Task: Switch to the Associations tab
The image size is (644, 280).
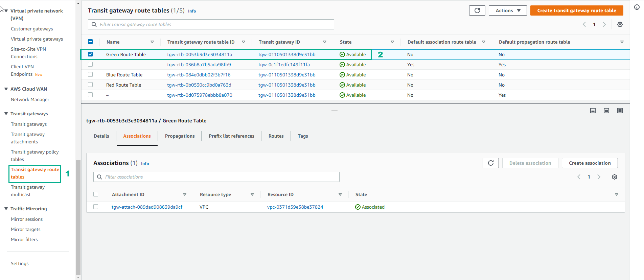Action: 137,136
